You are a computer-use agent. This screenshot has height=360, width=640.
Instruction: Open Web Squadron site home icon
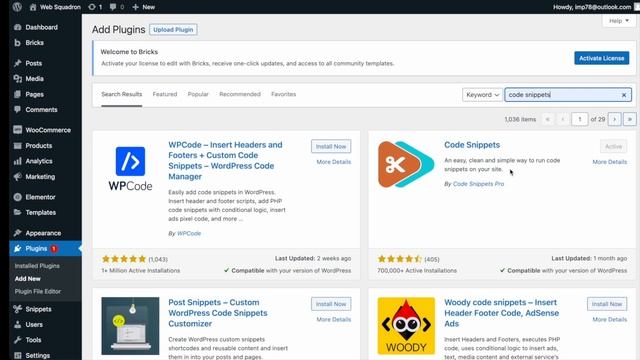click(x=33, y=7)
